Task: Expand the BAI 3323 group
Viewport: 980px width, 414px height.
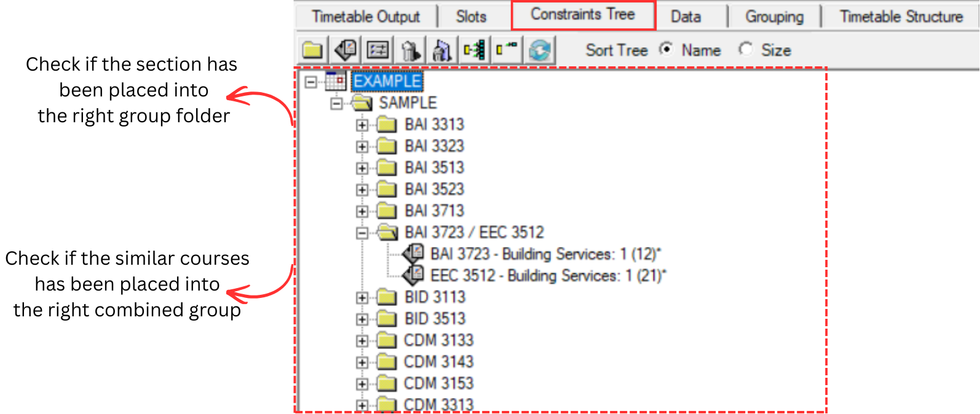Action: (362, 147)
